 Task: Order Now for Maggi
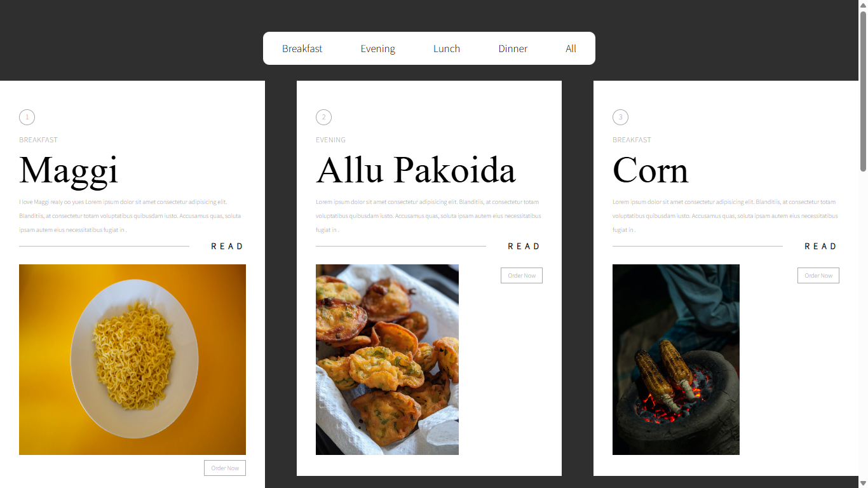(225, 468)
